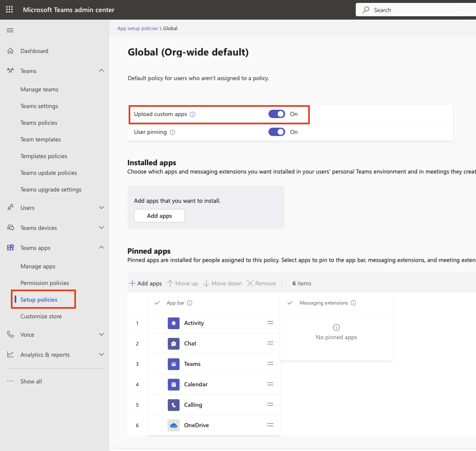Click the drag handle on the Activity row
Screen dimensions: 476x451
270,323
